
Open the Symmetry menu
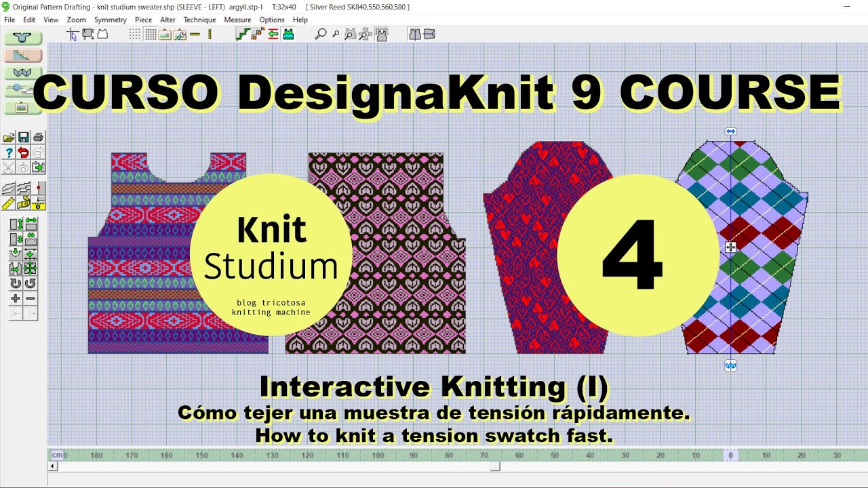click(111, 20)
